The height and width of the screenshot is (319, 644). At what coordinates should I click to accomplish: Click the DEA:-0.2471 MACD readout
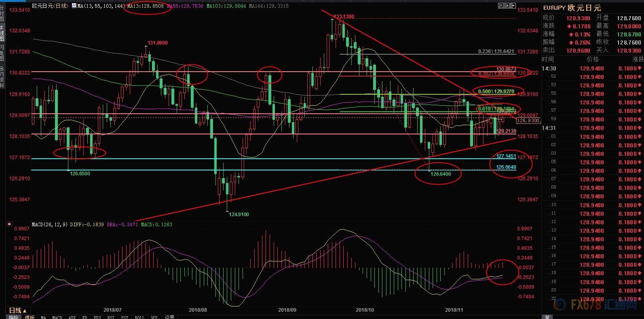122,224
